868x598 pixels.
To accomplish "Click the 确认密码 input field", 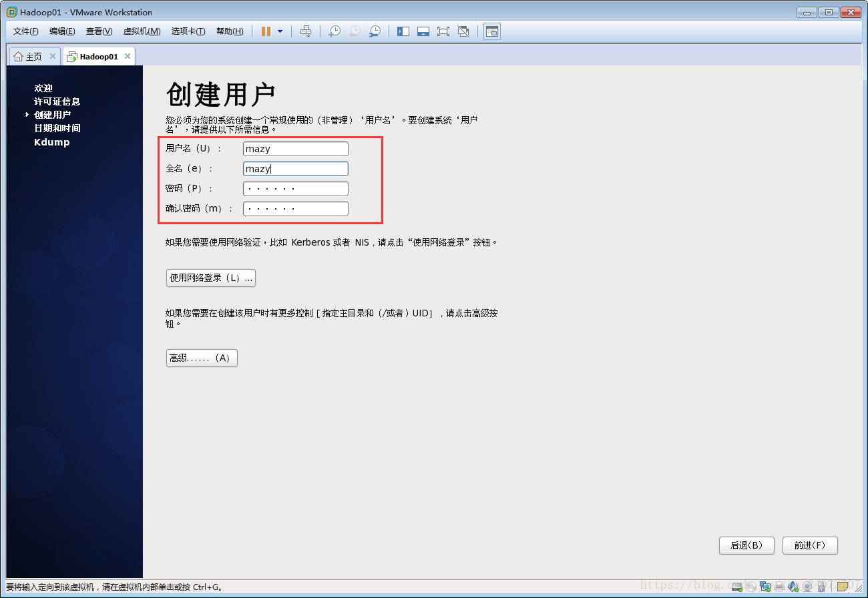I will pos(296,209).
